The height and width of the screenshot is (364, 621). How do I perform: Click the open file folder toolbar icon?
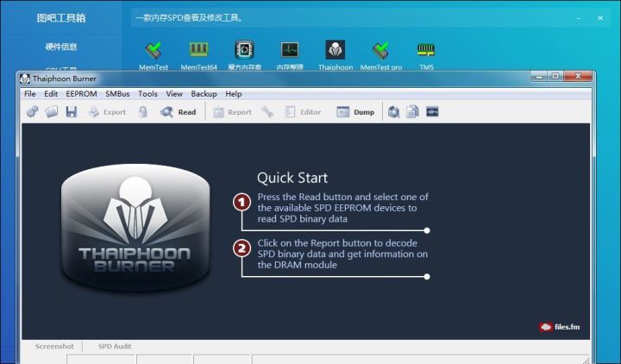pos(52,112)
